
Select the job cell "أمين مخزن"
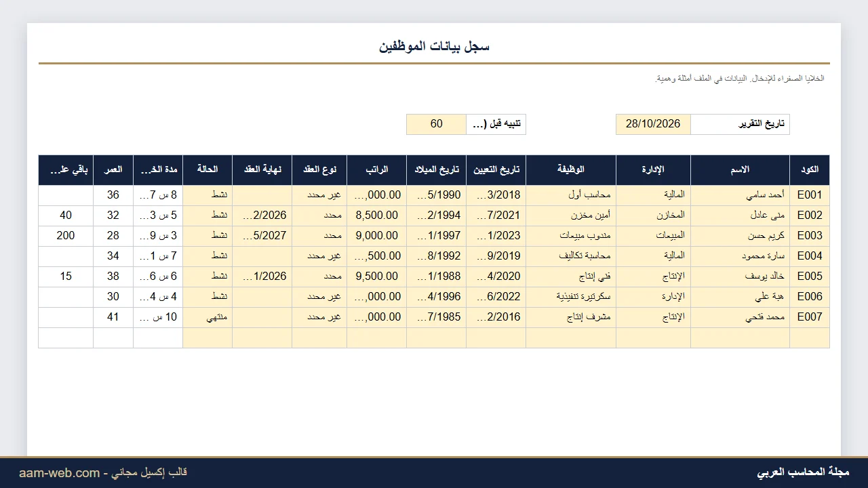coord(571,216)
